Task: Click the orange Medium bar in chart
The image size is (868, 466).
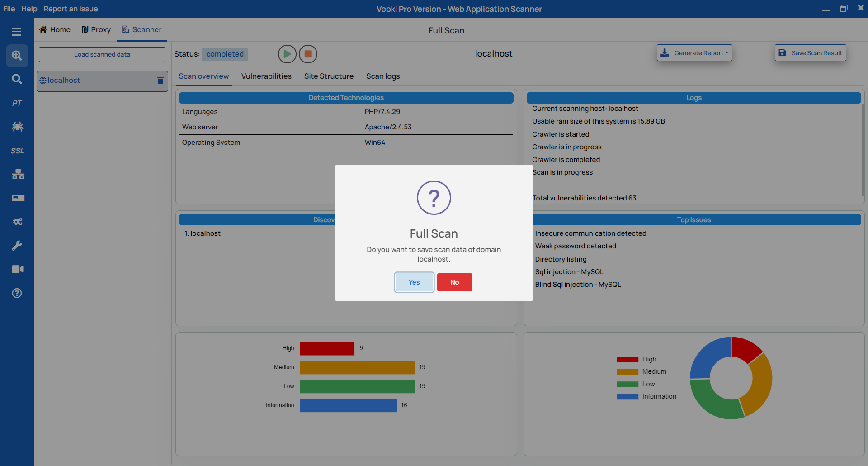Action: tap(357, 367)
